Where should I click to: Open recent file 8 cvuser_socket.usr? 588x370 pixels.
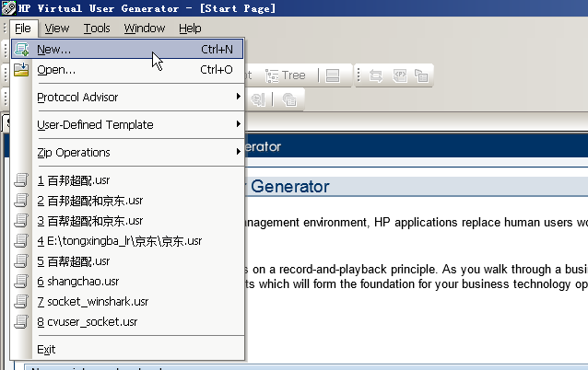coord(127,322)
